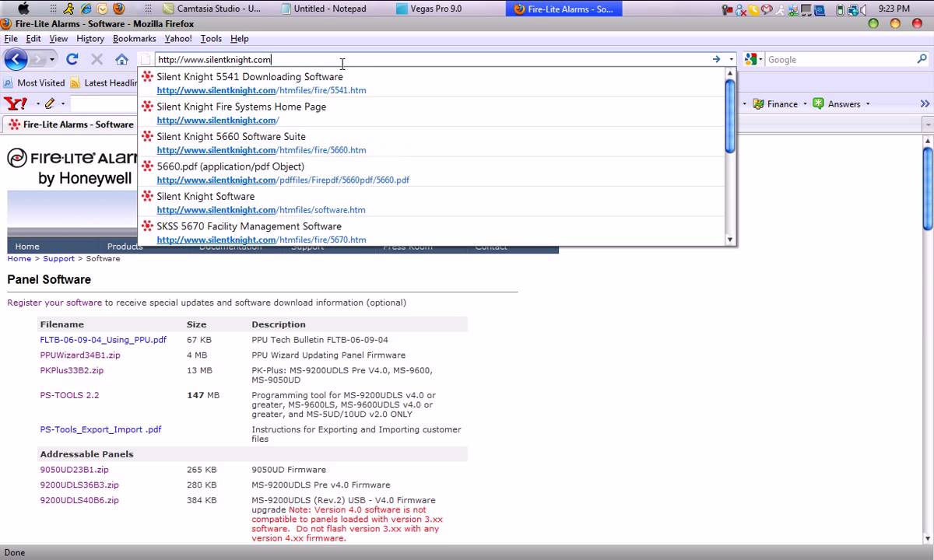Open the Help menu

click(240, 38)
